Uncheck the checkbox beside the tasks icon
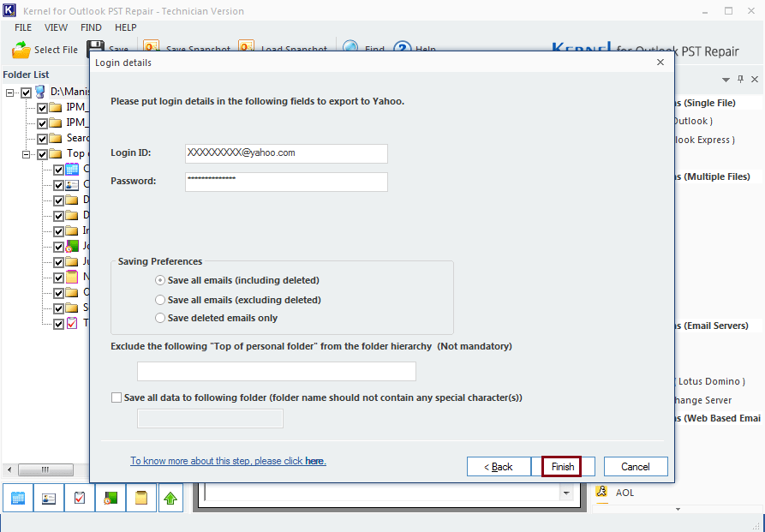Image resolution: width=765 pixels, height=532 pixels. [58, 324]
